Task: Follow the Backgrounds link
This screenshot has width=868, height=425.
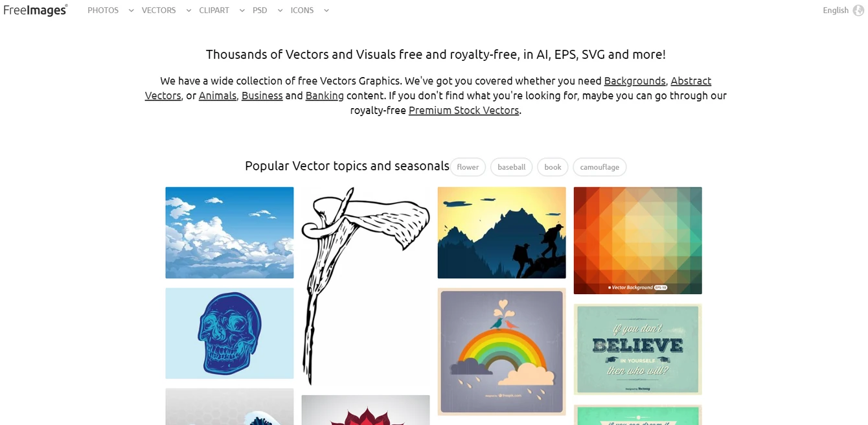Action: (635, 81)
